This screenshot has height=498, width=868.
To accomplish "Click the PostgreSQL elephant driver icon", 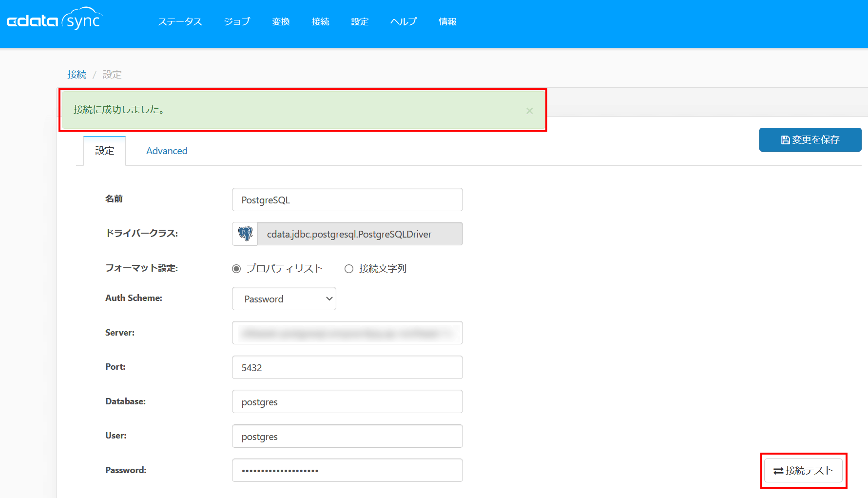I will 245,234.
